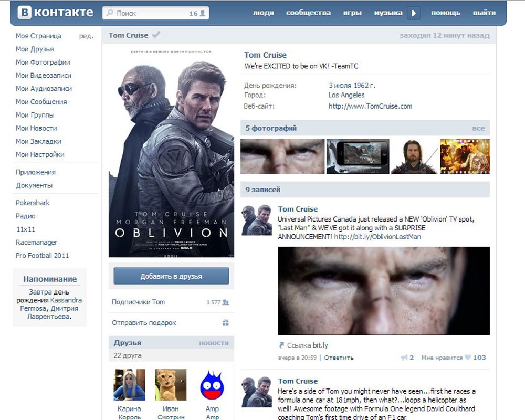Click новости link in Друзья block

[x=214, y=343]
